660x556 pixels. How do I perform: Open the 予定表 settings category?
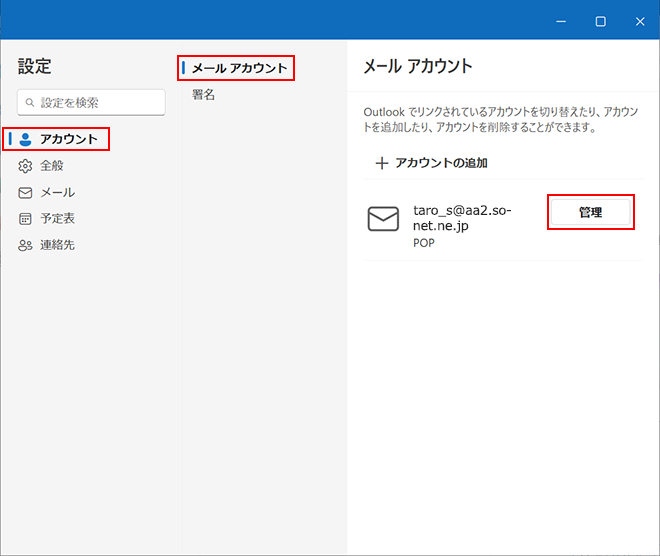[57, 218]
